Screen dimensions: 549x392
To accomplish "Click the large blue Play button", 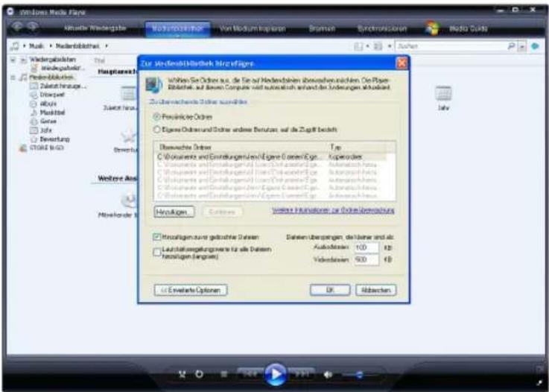I will pyautogui.click(x=275, y=374).
